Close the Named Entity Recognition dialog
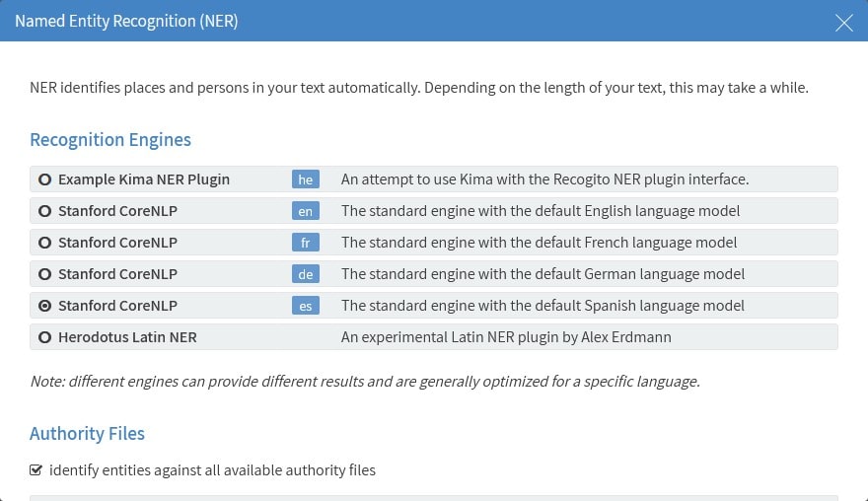 tap(844, 22)
